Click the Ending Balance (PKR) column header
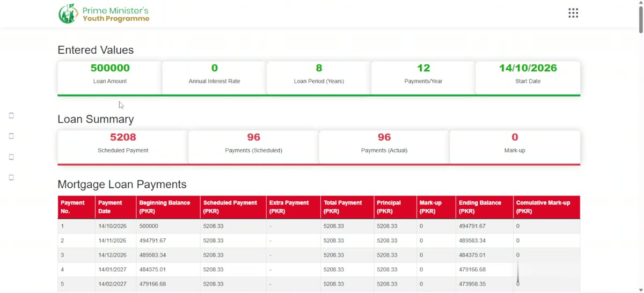Screen dimensions: 644x293 point(484,207)
